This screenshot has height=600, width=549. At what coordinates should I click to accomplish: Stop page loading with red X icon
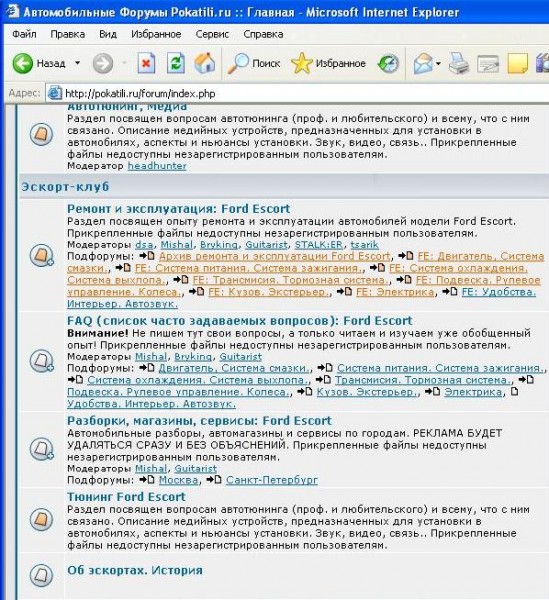point(146,63)
